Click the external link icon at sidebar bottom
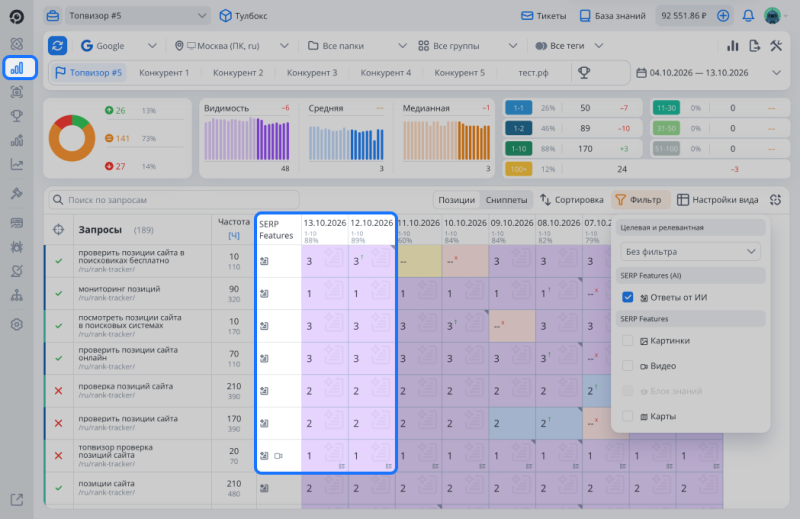The image size is (800, 519). [17, 500]
